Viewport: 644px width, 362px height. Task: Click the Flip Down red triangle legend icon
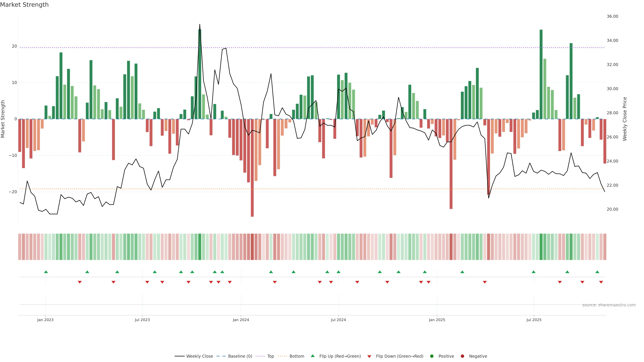coord(369,356)
